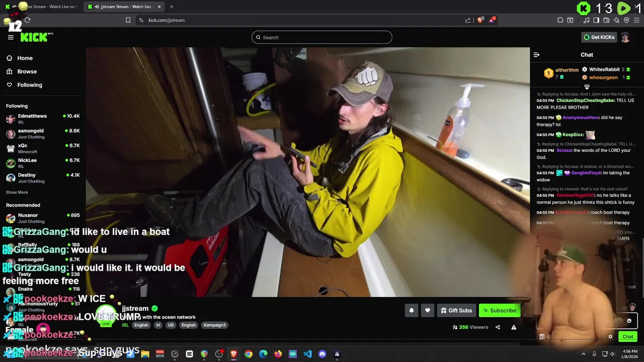Open the Kick sidebar hamburger menu
Viewport: 644px width, 362px height.
[x=11, y=37]
